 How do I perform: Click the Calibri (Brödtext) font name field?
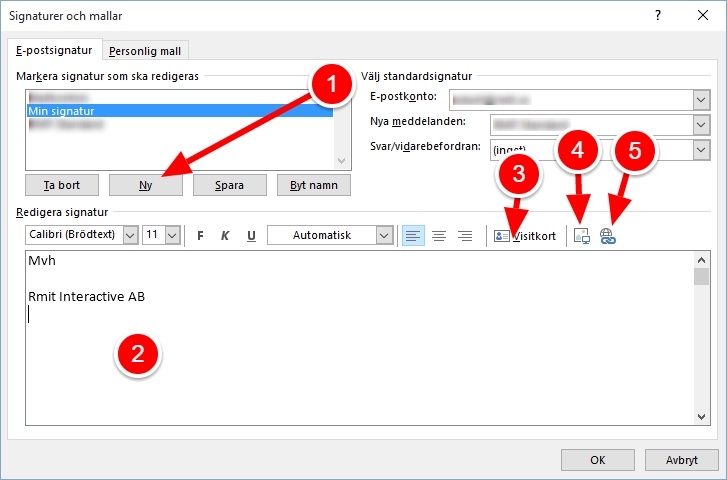(x=74, y=235)
